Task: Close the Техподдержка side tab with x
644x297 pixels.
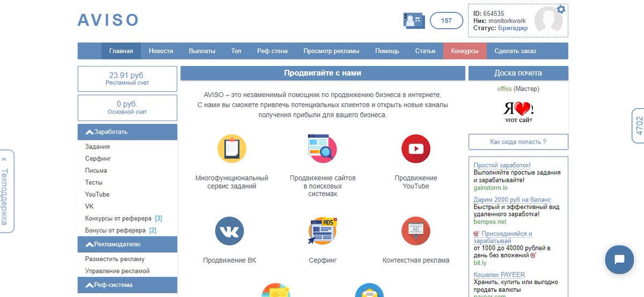Action: pos(4,159)
